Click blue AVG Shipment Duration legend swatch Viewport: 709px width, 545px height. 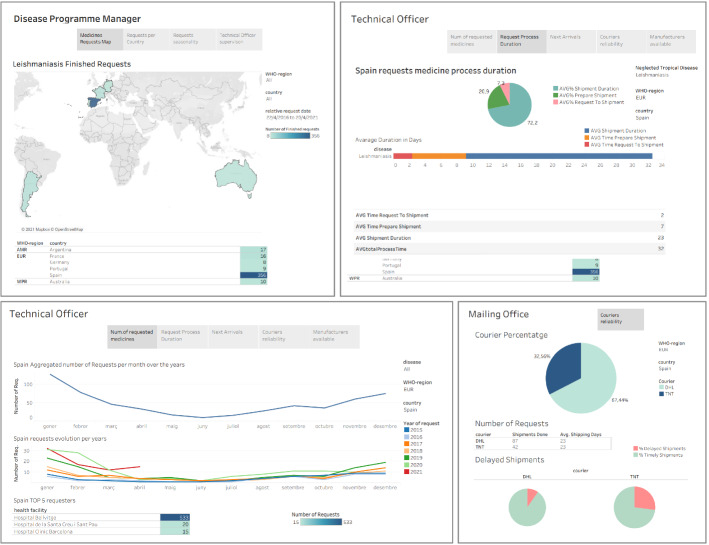pos(587,131)
